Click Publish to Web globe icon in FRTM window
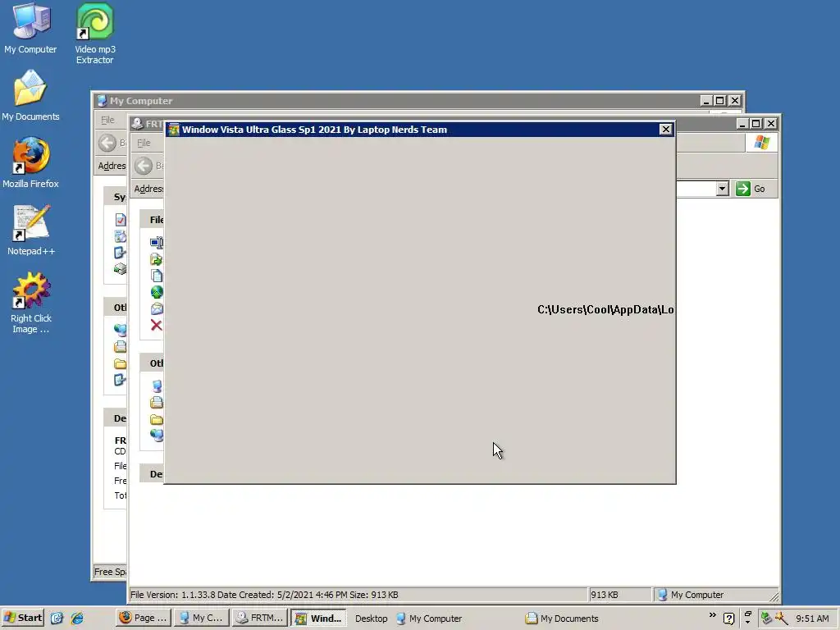 157,292
